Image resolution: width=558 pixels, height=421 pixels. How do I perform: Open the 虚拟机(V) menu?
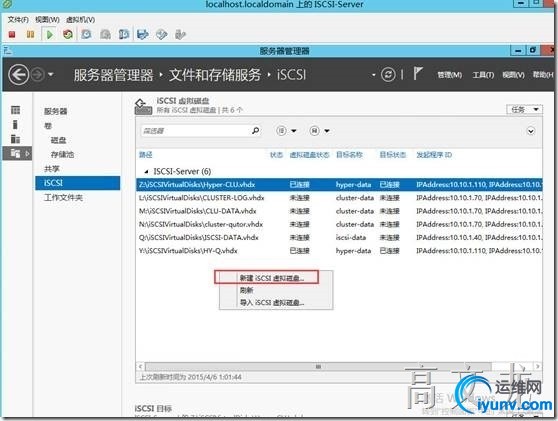80,20
